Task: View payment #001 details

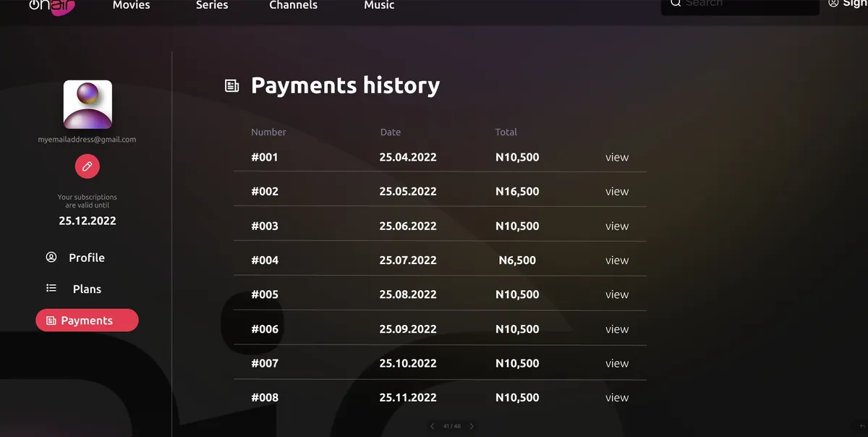Action: click(616, 157)
